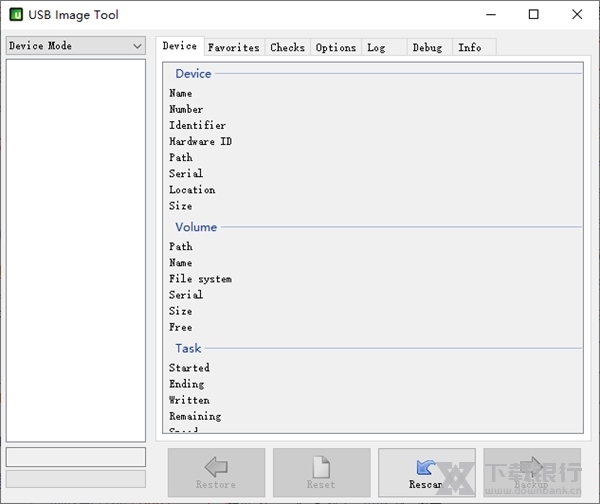The image size is (600, 504).
Task: Switch to the Favorites tab
Action: (x=233, y=47)
